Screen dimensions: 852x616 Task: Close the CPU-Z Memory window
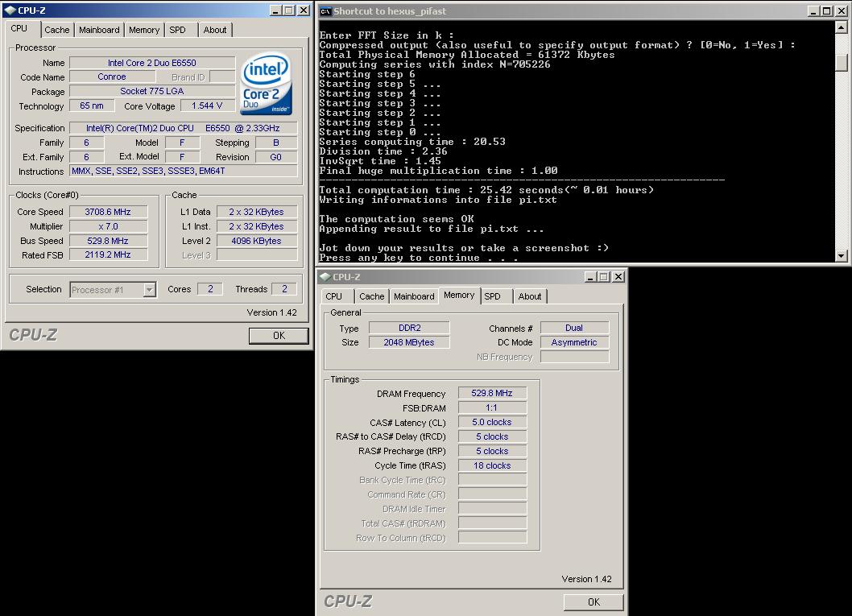click(x=618, y=276)
